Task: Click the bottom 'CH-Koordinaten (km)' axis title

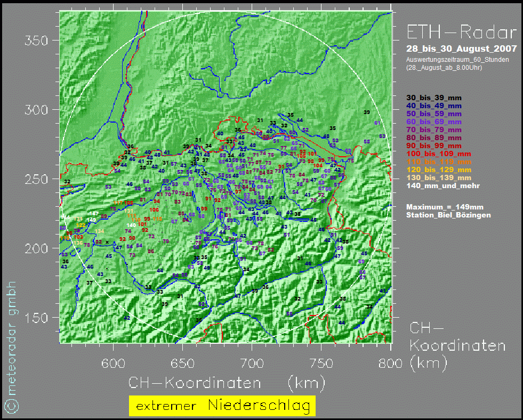Action: pyautogui.click(x=227, y=383)
